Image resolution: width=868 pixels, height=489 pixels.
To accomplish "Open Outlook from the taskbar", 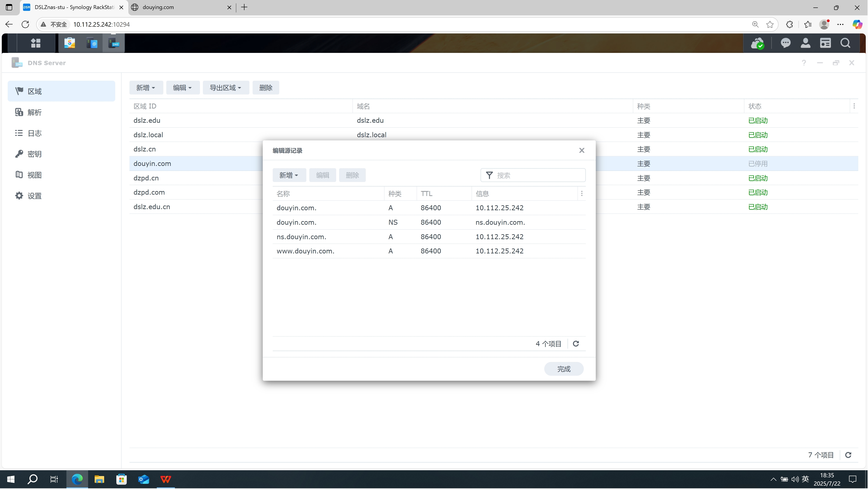I will 143,479.
